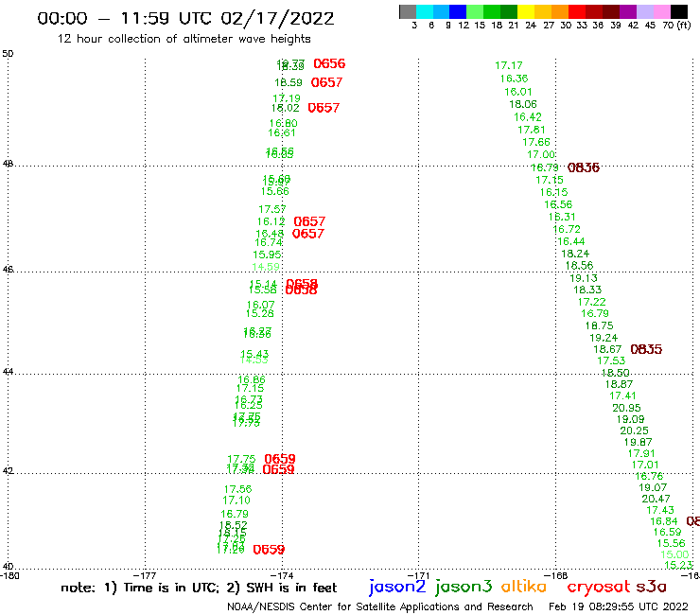
Task: Click the NOAA/NESDIS Center credit line
Action: (380, 606)
